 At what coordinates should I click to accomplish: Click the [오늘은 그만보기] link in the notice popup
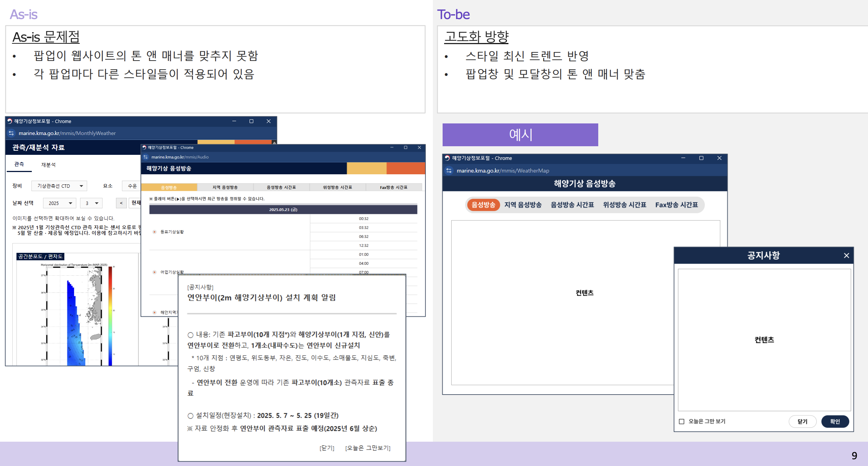click(x=367, y=448)
